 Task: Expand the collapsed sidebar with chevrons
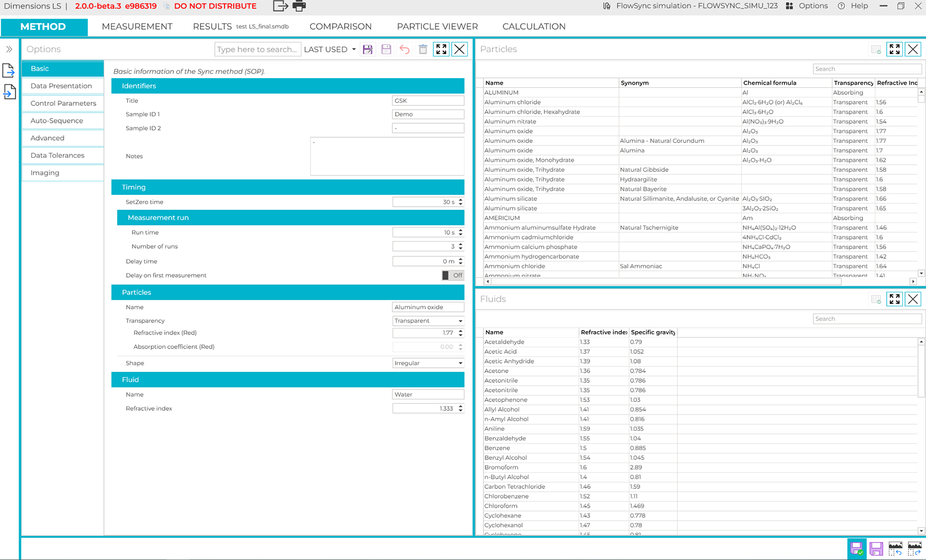(9, 49)
